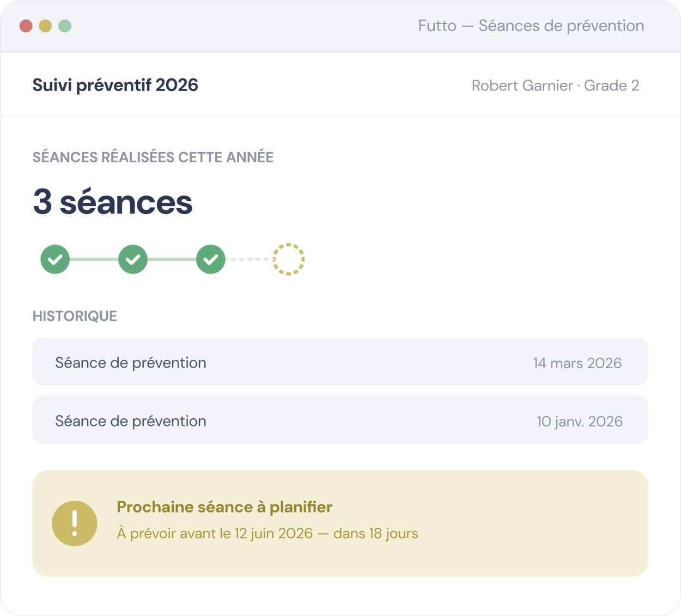Click the window title Futto — Séances de prévention

(531, 26)
